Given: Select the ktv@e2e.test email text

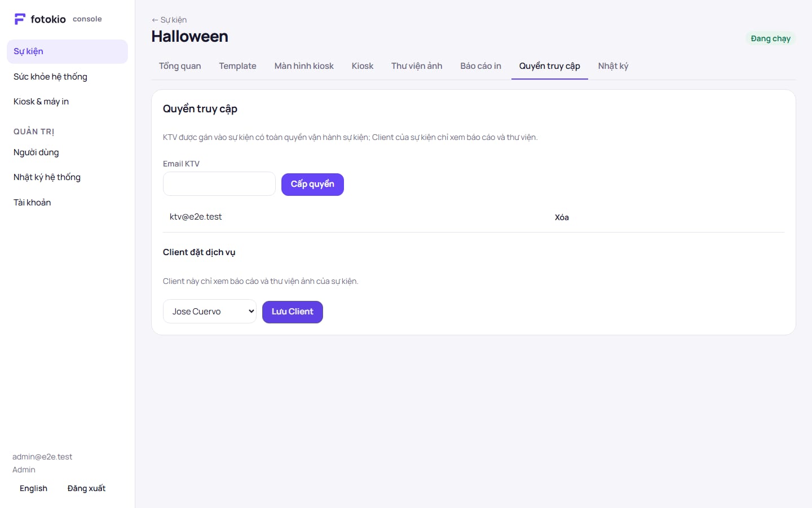Looking at the screenshot, I should tap(196, 217).
